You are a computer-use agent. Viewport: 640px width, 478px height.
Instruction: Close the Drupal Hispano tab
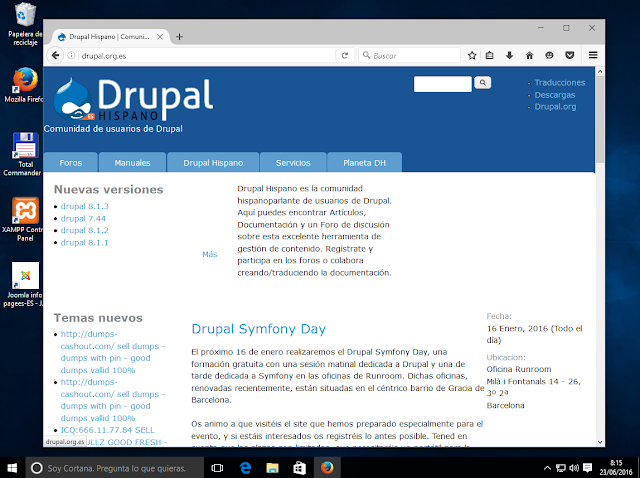(160, 37)
